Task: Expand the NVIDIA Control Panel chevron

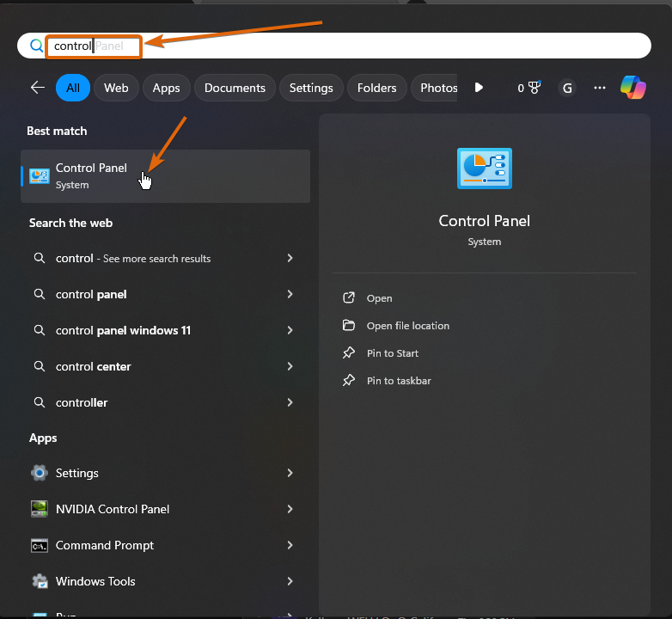Action: (290, 509)
